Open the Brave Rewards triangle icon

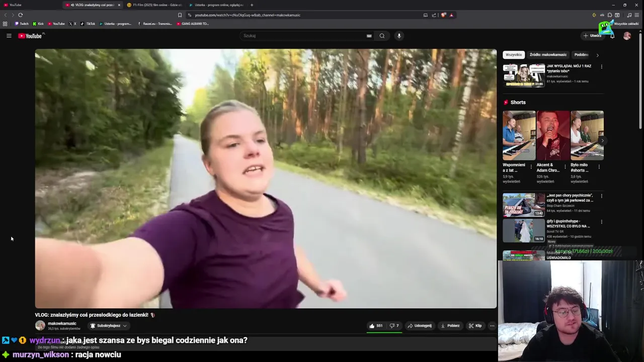coord(451,15)
